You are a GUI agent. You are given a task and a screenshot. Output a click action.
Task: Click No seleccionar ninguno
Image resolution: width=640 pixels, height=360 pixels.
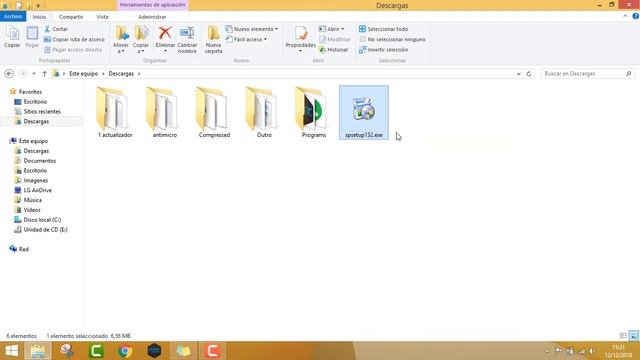392,39
